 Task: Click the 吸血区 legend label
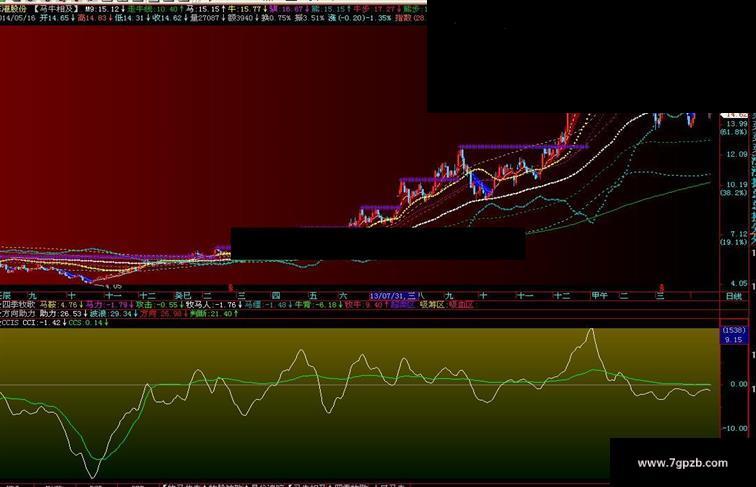pyautogui.click(x=461, y=305)
